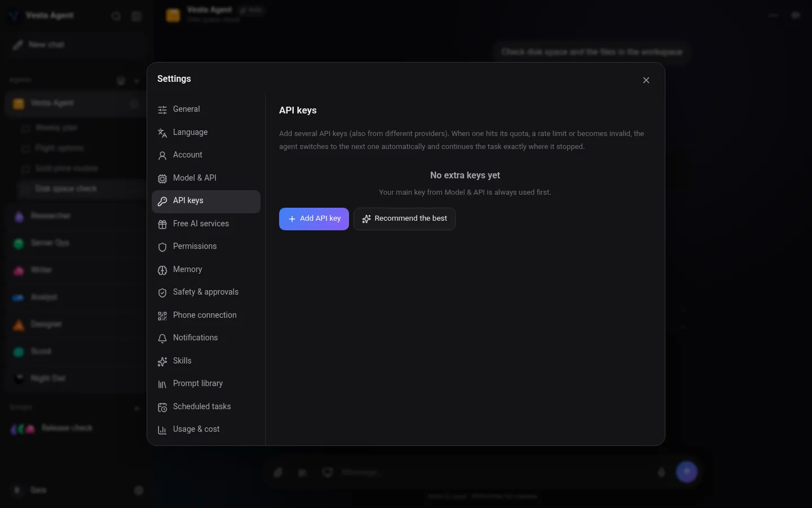Click the API keys description paragraph

pyautogui.click(x=462, y=140)
